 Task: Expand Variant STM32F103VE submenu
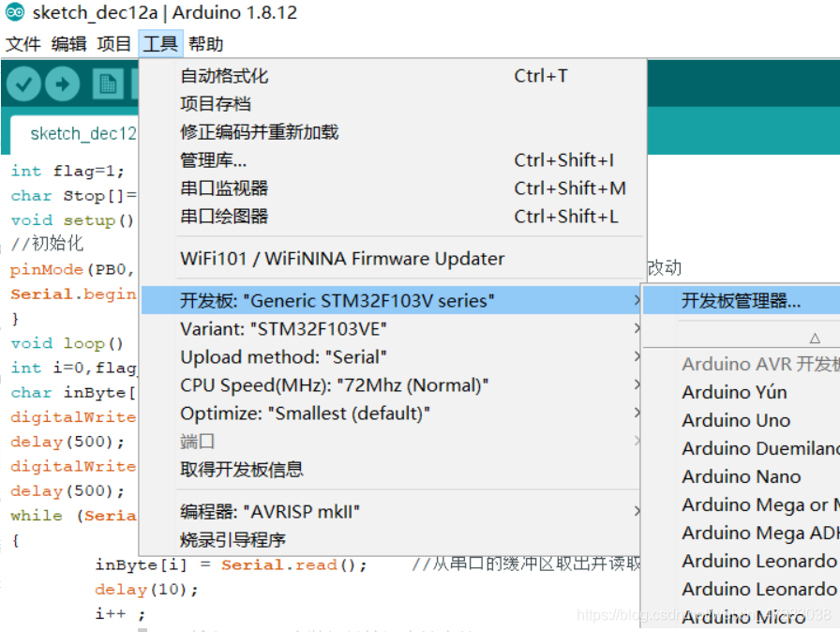click(x=392, y=329)
